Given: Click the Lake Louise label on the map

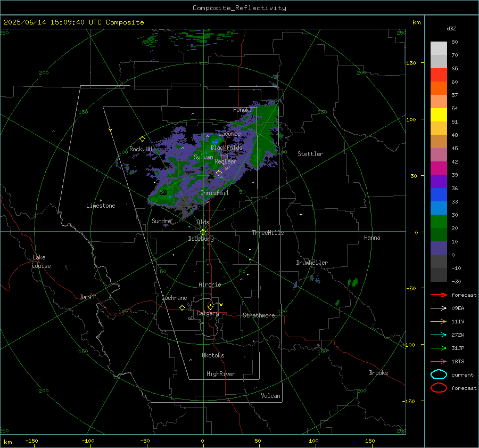Looking at the screenshot, I should click(41, 262).
